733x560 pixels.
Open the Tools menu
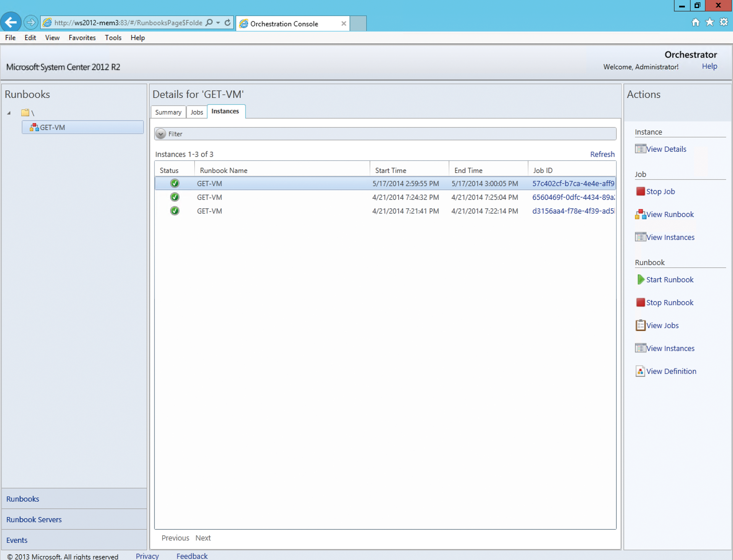coord(113,37)
